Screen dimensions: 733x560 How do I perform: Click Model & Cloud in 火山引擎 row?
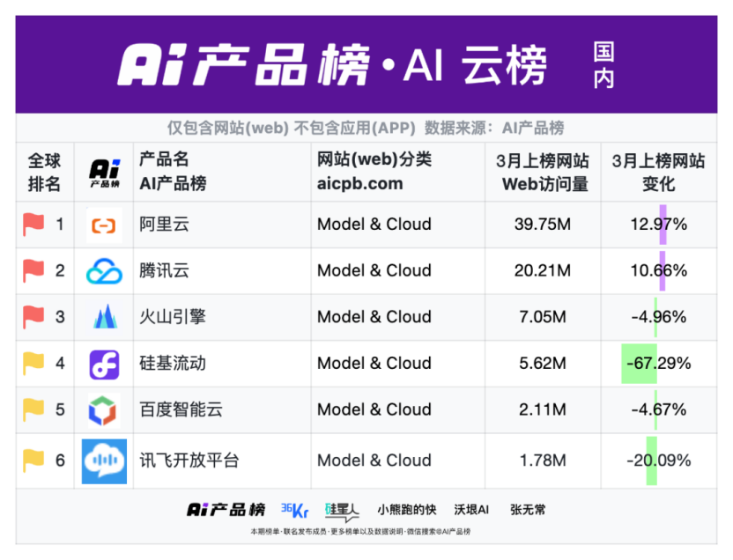(x=374, y=317)
